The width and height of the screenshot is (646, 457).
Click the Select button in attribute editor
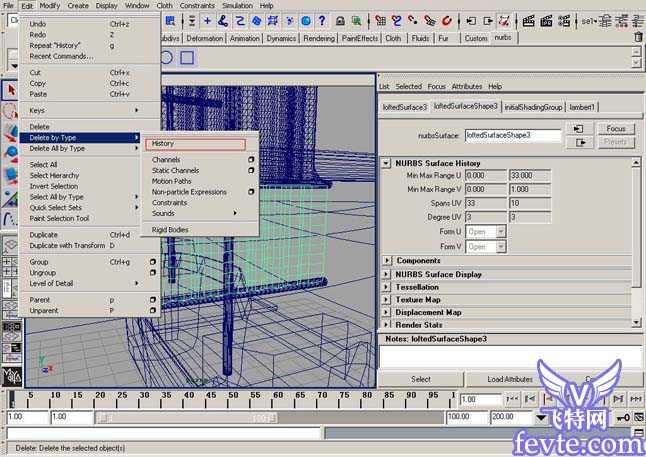pyautogui.click(x=421, y=379)
